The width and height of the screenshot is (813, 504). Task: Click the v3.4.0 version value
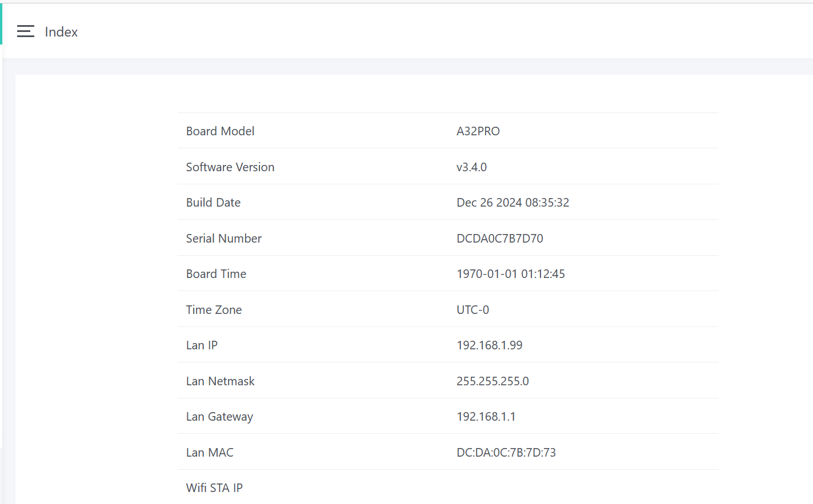tap(471, 167)
